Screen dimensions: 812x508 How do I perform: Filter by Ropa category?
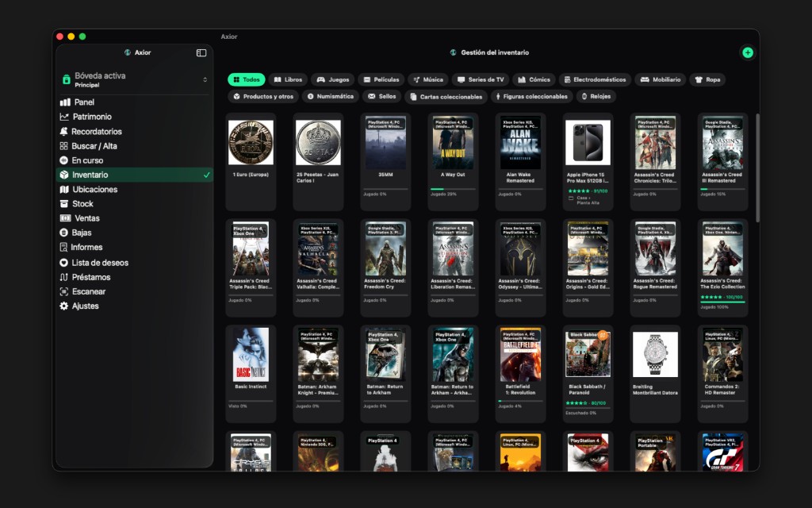pyautogui.click(x=707, y=79)
